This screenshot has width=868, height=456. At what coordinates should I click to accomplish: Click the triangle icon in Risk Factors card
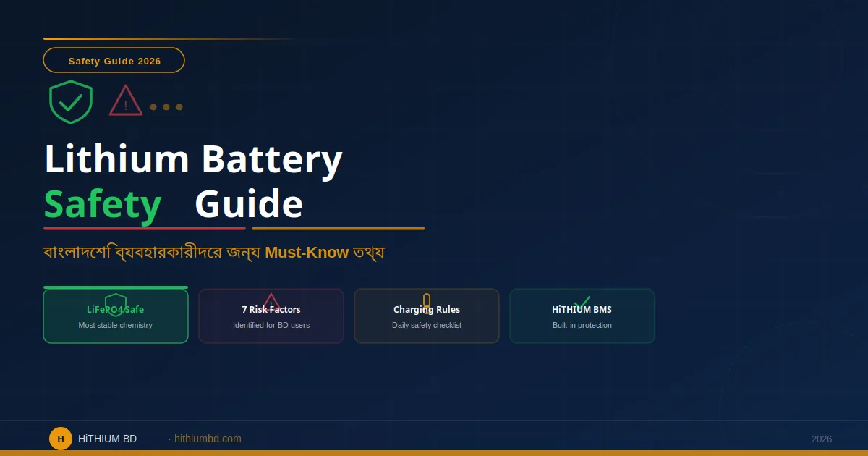click(271, 303)
